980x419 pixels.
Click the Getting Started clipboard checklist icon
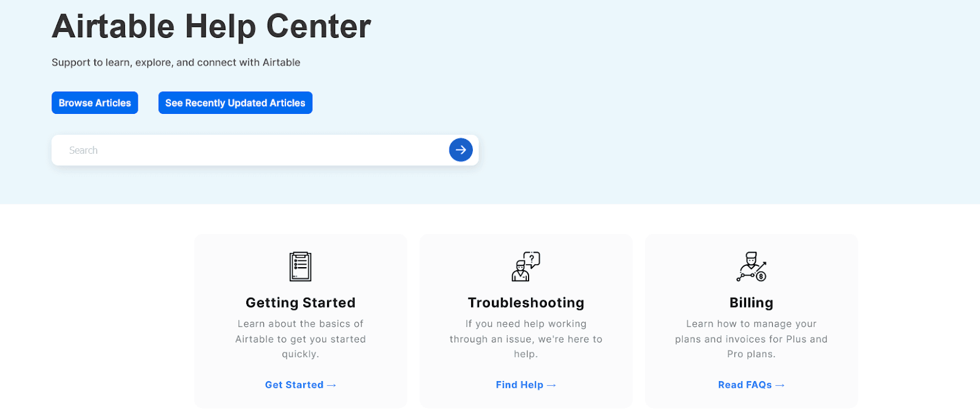[300, 266]
